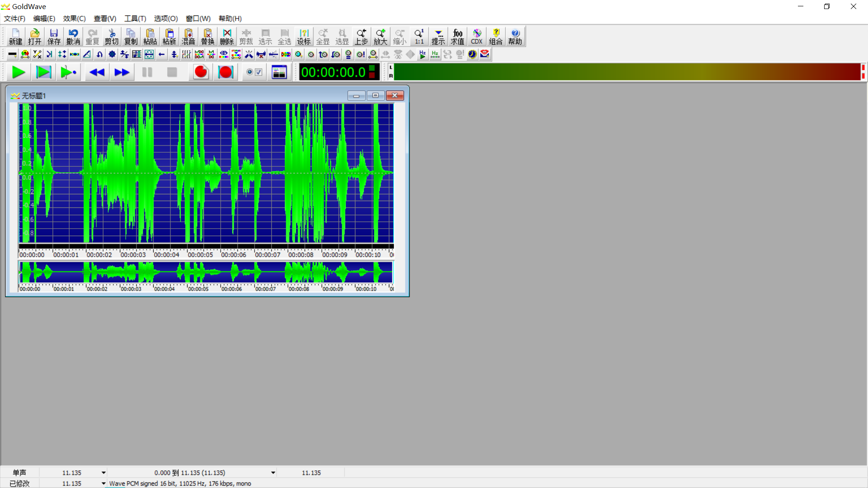Set selection markers with 设标
The image size is (868, 488).
click(304, 37)
